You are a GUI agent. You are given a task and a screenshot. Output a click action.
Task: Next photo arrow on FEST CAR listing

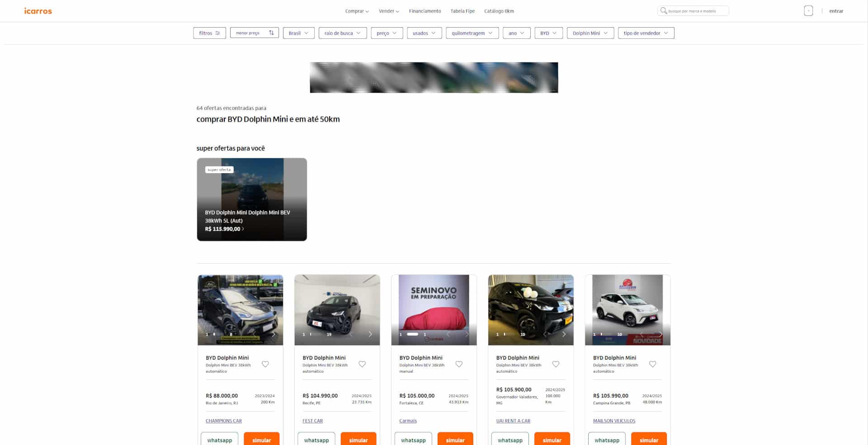tap(370, 334)
